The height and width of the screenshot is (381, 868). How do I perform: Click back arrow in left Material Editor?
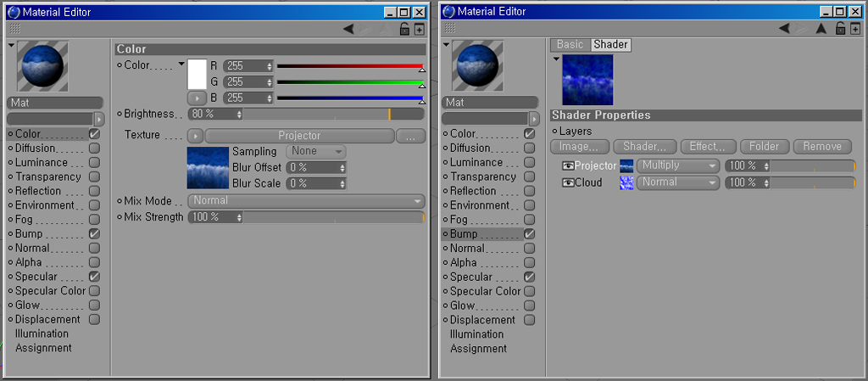click(x=348, y=29)
